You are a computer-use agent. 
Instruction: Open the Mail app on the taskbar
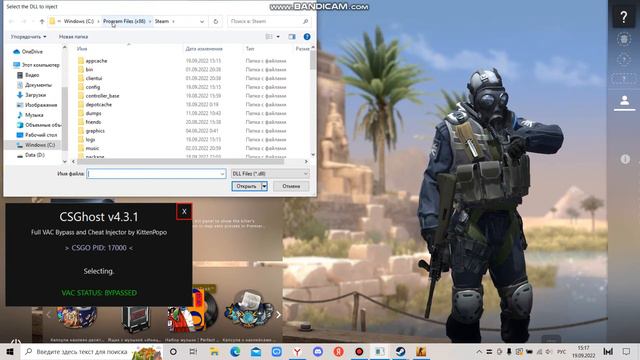256,351
